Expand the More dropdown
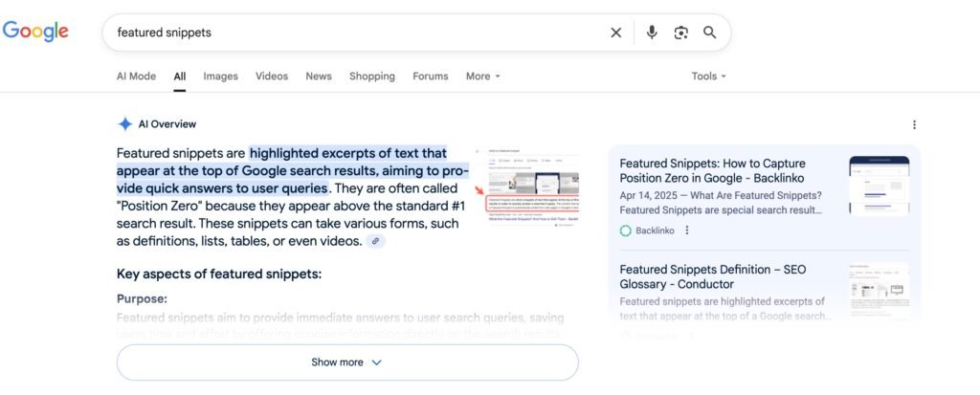The width and height of the screenshot is (980, 395). (483, 77)
